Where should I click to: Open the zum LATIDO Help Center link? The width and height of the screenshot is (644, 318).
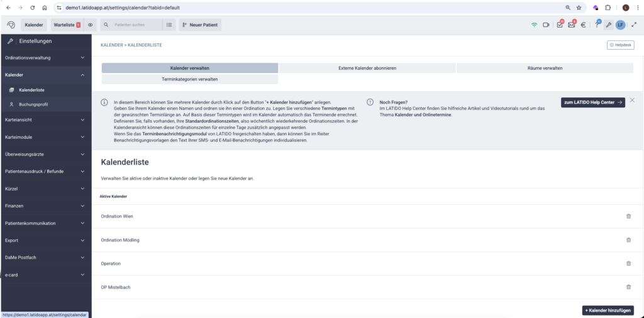click(592, 102)
